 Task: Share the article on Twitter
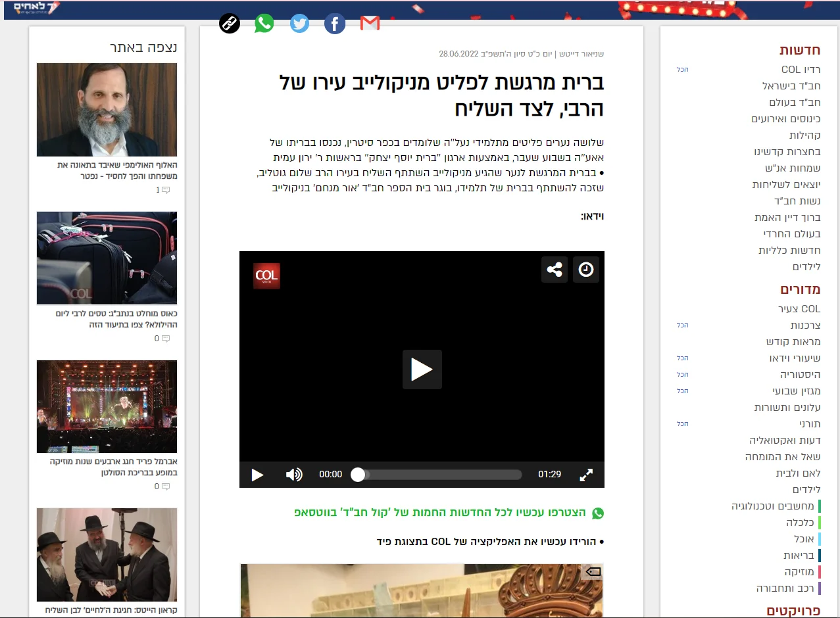(x=299, y=24)
